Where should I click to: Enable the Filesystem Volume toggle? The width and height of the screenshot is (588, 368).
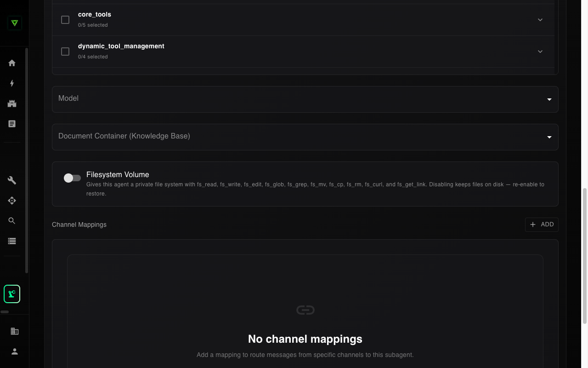click(72, 178)
